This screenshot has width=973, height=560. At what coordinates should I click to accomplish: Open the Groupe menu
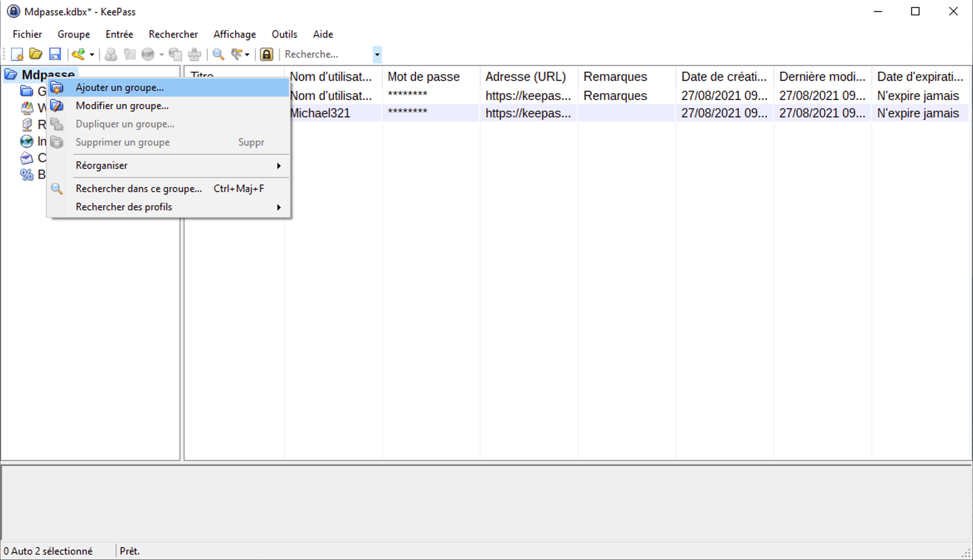pyautogui.click(x=73, y=34)
